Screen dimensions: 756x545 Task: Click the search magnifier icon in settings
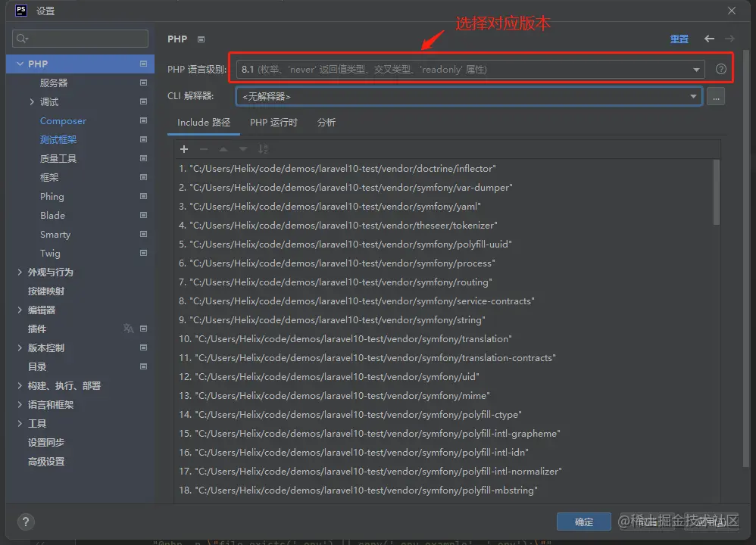pyautogui.click(x=22, y=39)
